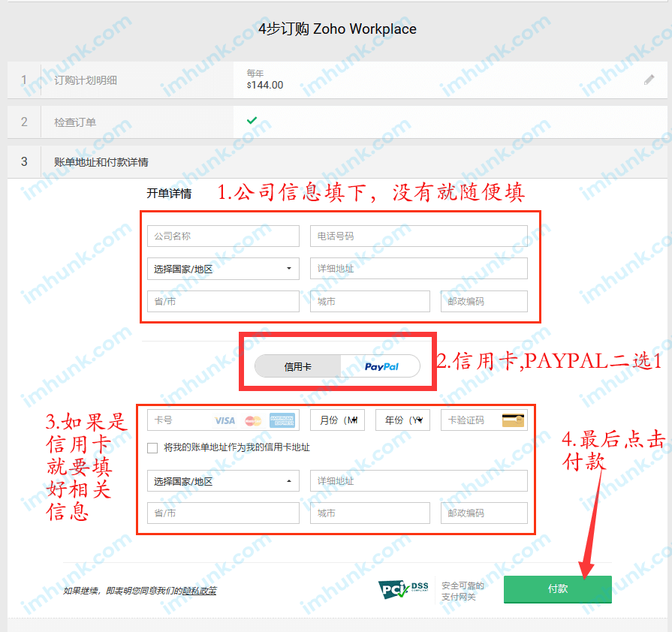This screenshot has height=632, width=672.
Task: Click the Visa card logo in the card number field
Action: [x=225, y=421]
